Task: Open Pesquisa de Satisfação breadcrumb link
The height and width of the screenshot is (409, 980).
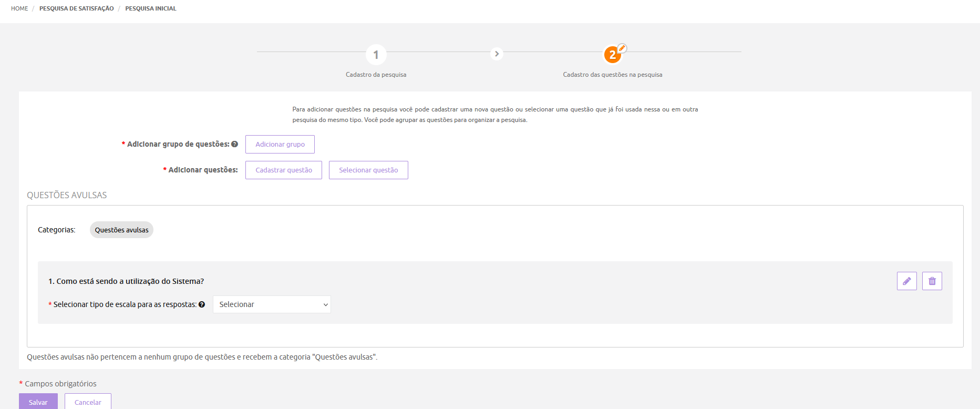Action: [x=76, y=8]
